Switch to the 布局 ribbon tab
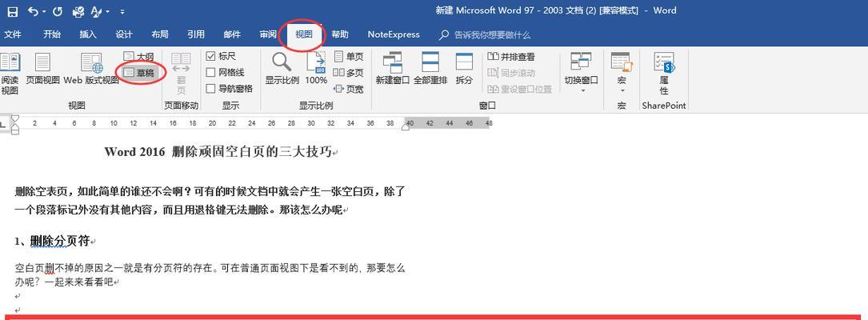The width and height of the screenshot is (868, 320). pyautogui.click(x=160, y=34)
